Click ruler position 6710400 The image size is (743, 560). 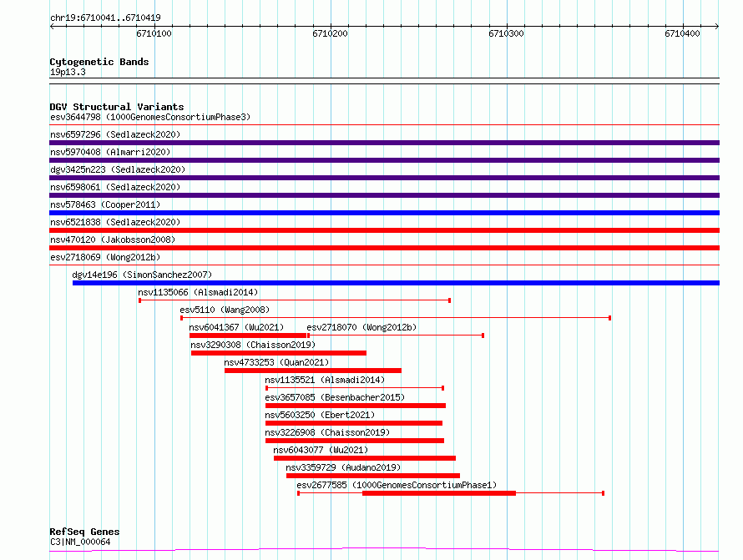point(682,33)
